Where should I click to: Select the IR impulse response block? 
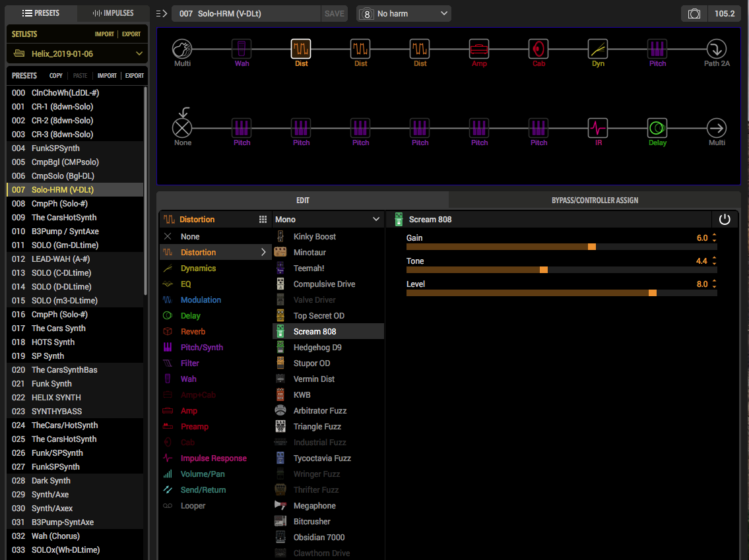(x=598, y=128)
